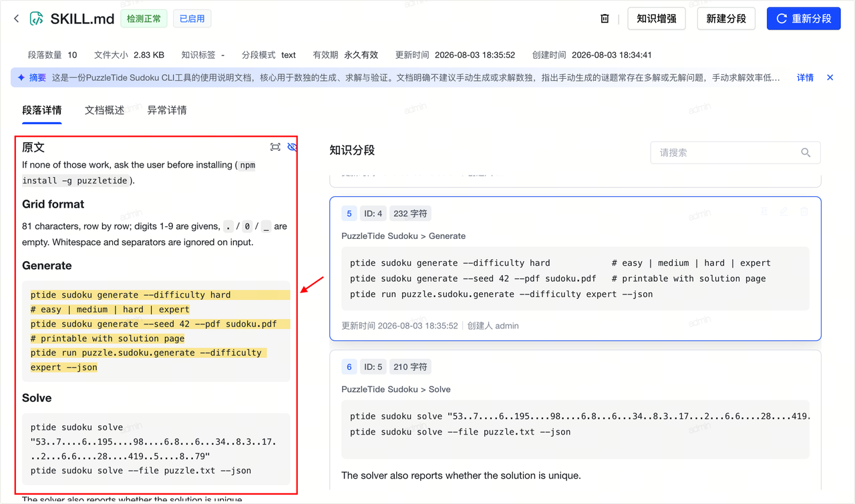Click the SKILL.md document title

coord(83,19)
